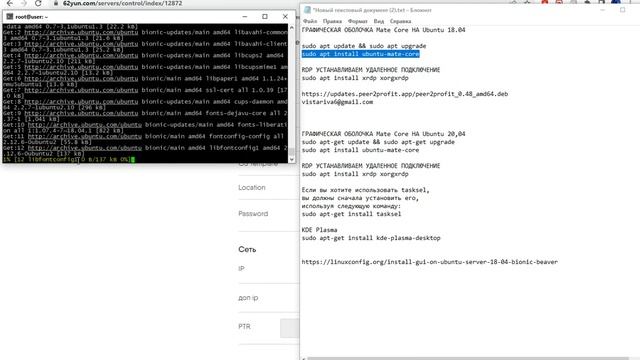
Task: Open the Файл menu in Notepad
Action: 310,21
